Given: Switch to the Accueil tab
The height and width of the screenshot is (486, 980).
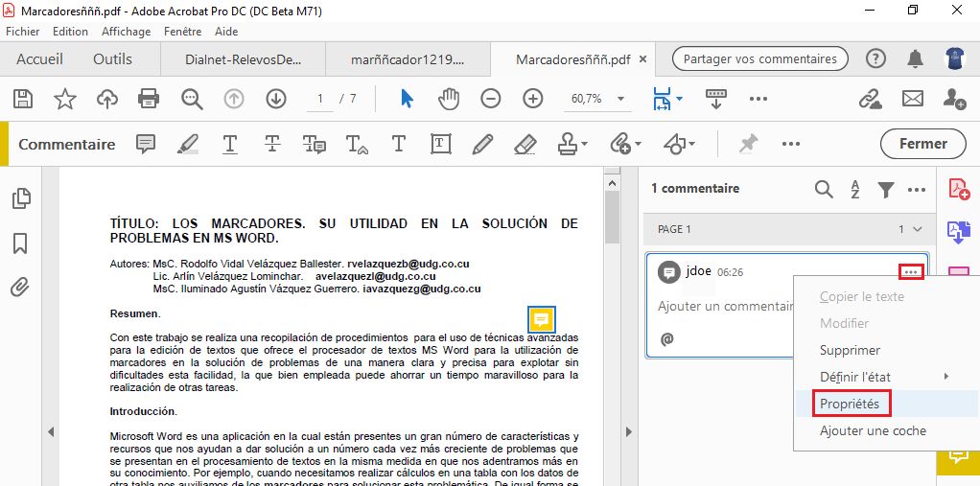Looking at the screenshot, I should pos(40,59).
